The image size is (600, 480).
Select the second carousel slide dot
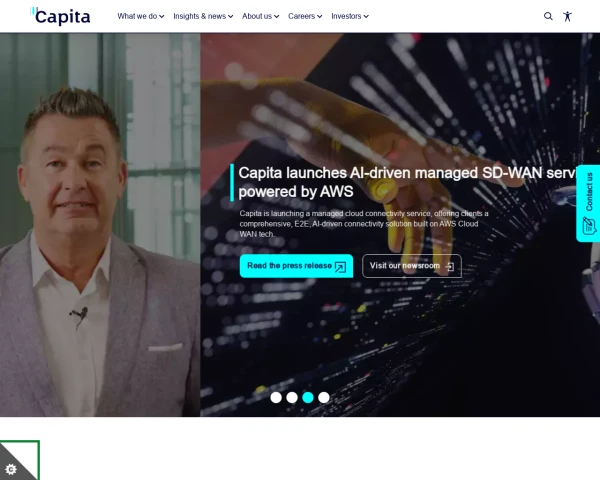pos(292,398)
